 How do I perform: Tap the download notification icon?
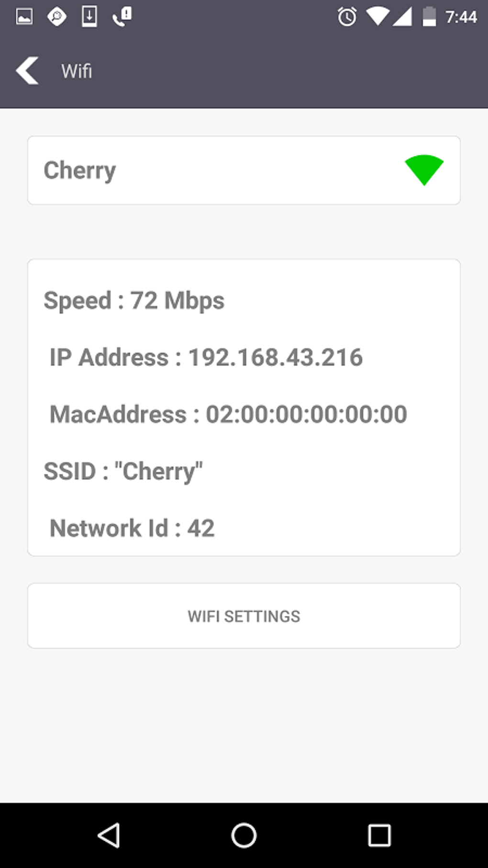click(89, 17)
